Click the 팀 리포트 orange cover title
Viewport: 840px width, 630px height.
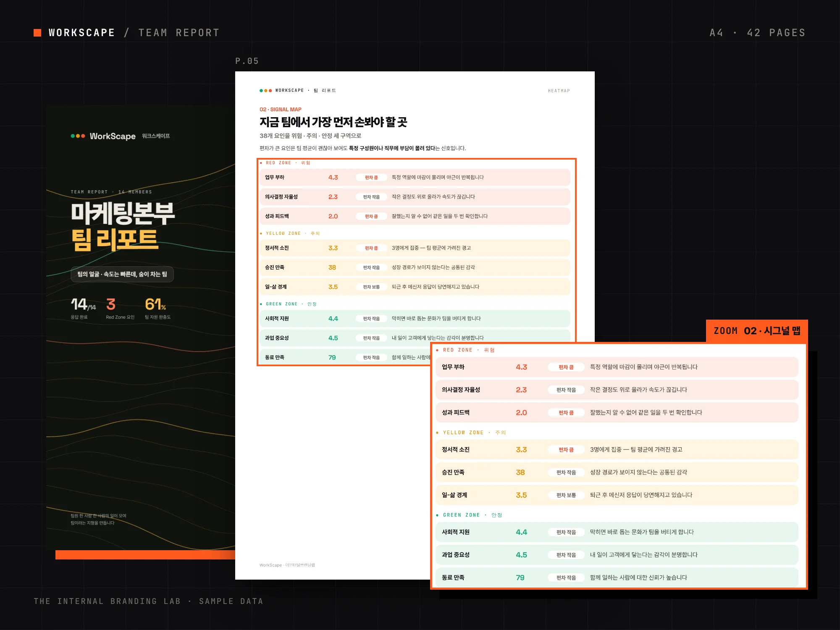point(115,240)
